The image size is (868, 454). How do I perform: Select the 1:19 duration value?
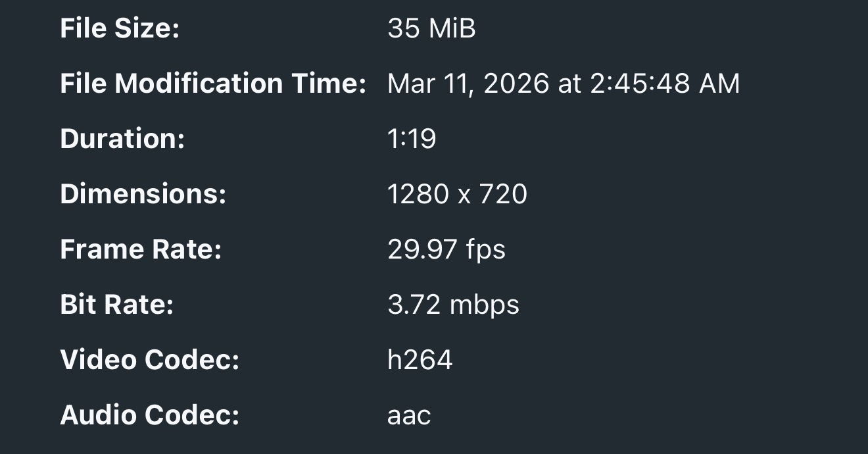(x=412, y=139)
